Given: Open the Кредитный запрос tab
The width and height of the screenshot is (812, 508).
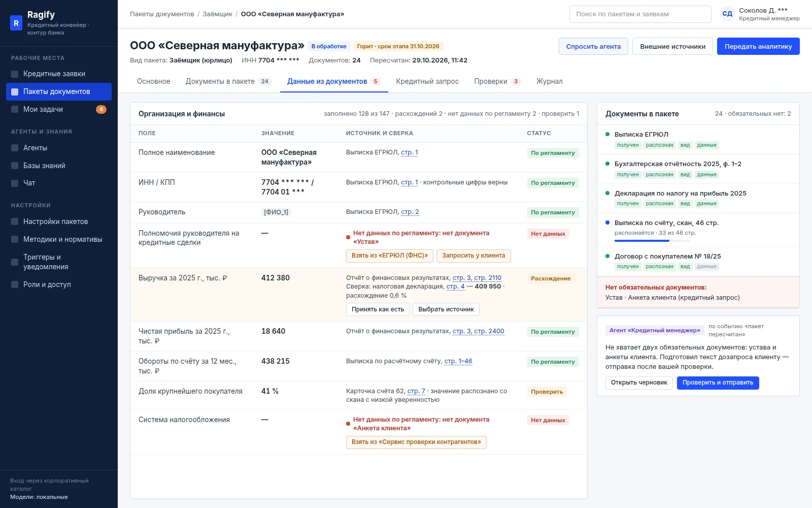Looking at the screenshot, I should click(x=427, y=81).
